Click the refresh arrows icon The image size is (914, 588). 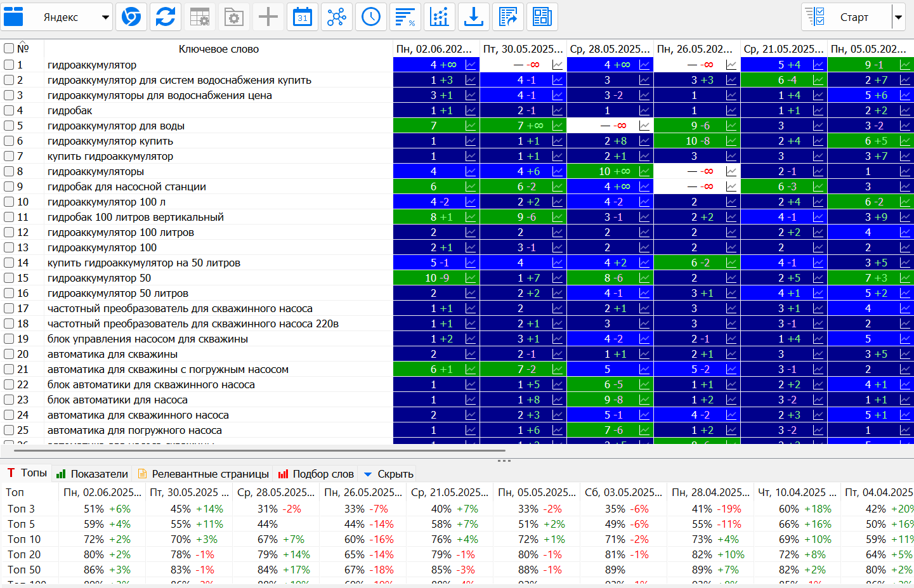(x=166, y=17)
